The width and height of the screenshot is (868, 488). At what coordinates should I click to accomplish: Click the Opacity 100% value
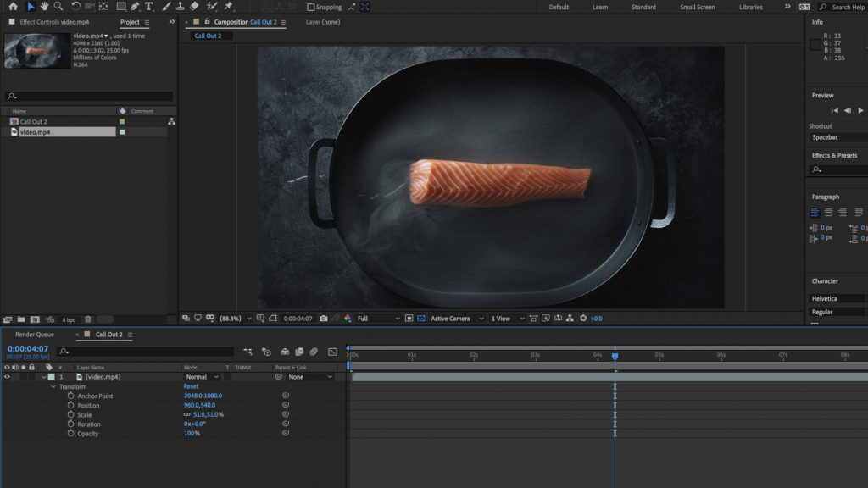[x=192, y=434]
